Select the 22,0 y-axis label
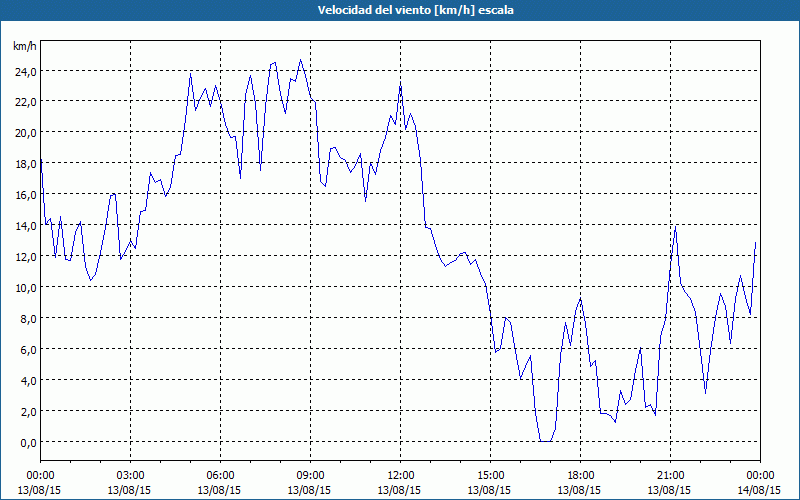 [28, 102]
